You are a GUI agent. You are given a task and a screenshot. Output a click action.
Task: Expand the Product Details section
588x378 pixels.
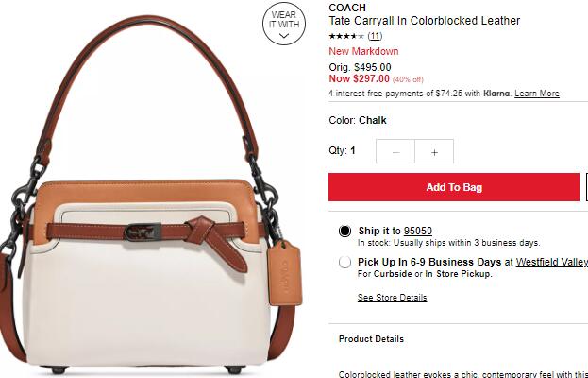[371, 339]
